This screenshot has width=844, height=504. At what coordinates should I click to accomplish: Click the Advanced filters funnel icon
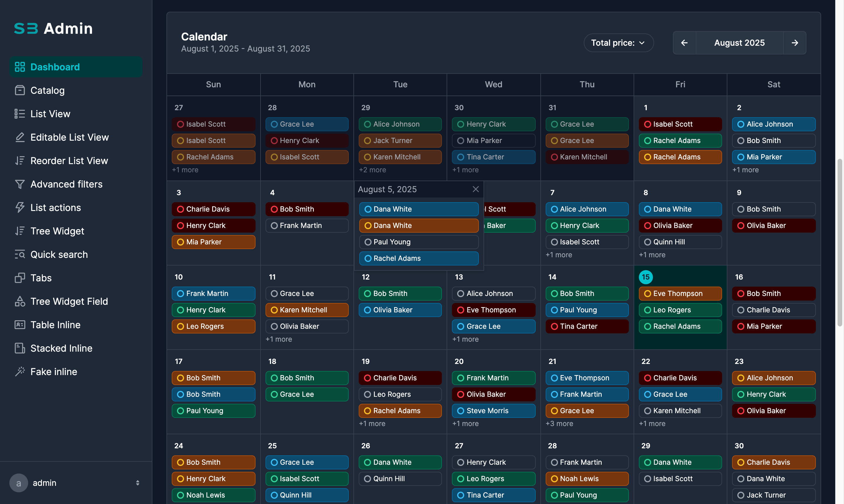click(x=20, y=184)
